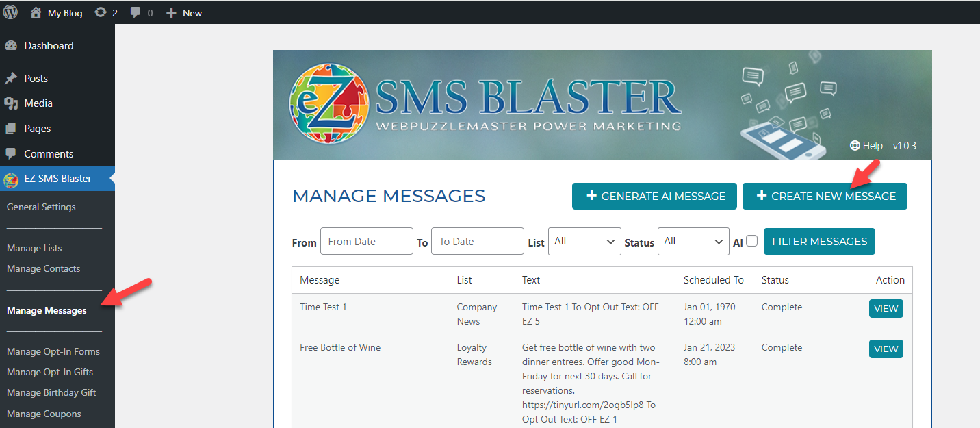This screenshot has width=980, height=428.
Task: Click New text in admin bar
Action: click(x=192, y=13)
